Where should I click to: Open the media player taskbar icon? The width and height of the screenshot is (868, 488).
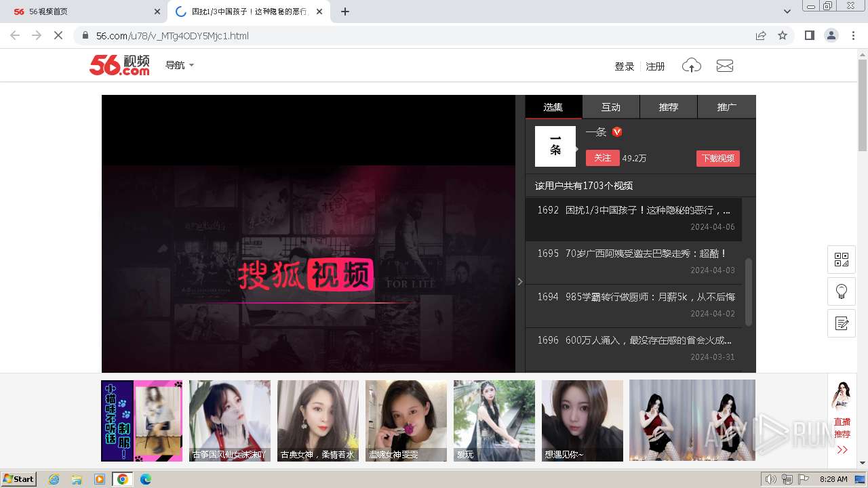[100, 479]
